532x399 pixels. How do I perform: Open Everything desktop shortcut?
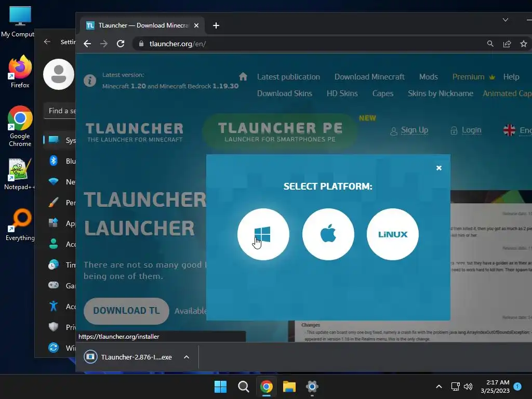(20, 224)
